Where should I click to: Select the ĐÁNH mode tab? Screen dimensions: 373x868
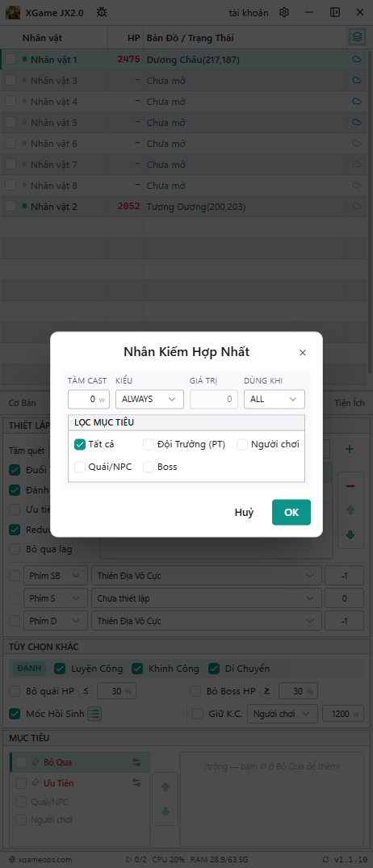click(x=30, y=669)
